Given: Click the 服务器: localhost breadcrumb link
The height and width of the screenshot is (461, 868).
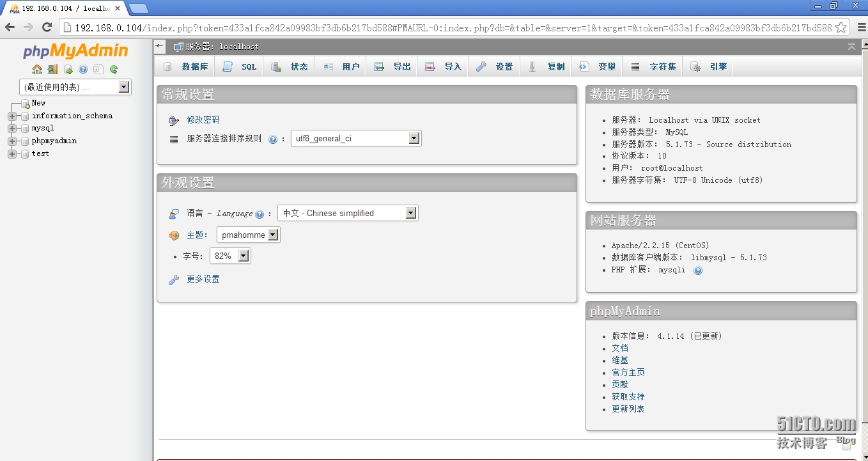Looking at the screenshot, I should click(x=222, y=47).
